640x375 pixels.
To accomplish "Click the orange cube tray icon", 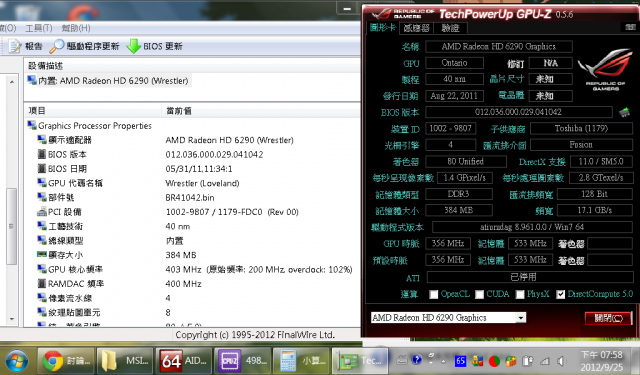I will (x=511, y=361).
